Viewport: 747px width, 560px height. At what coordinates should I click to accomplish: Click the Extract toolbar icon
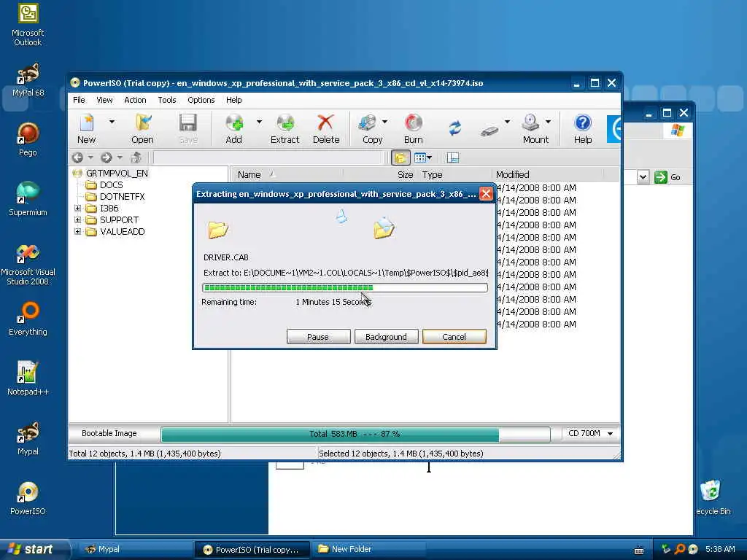pyautogui.click(x=285, y=128)
